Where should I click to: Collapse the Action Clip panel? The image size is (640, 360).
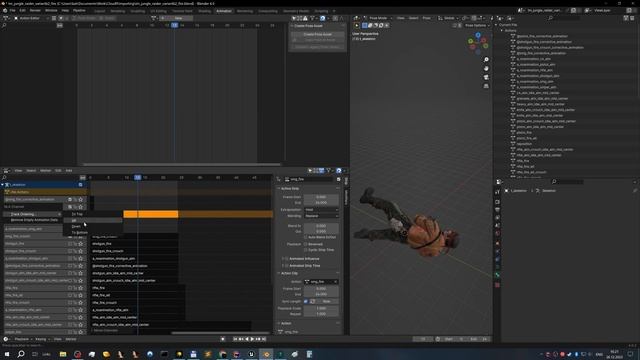279,273
